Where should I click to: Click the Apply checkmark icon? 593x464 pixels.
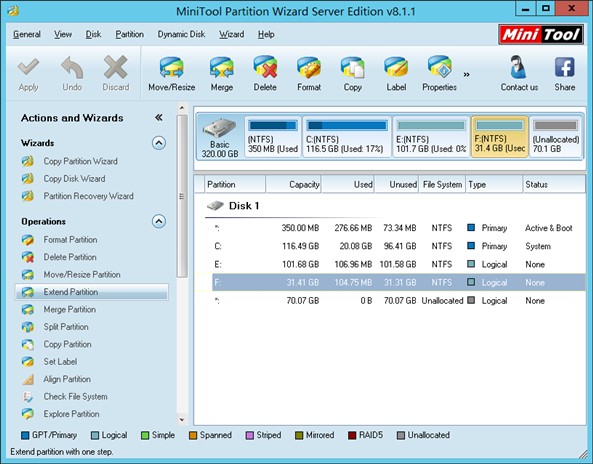click(28, 67)
